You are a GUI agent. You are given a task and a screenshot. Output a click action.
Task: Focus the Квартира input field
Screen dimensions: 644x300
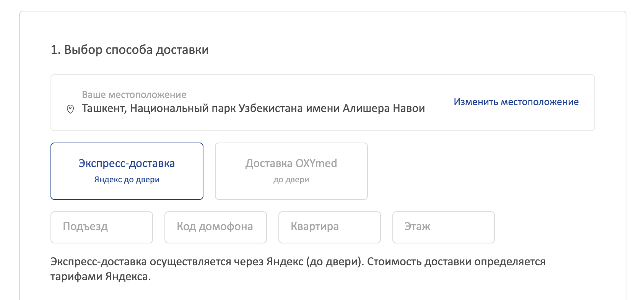click(x=329, y=227)
